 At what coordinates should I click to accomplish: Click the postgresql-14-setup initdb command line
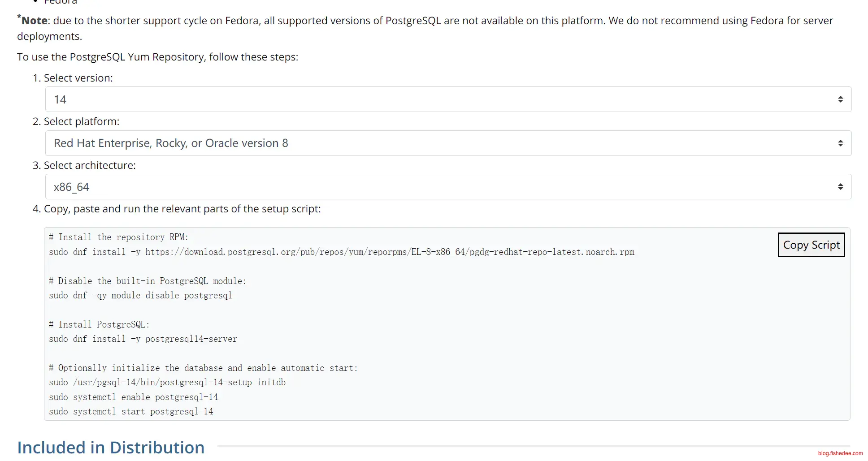click(167, 383)
